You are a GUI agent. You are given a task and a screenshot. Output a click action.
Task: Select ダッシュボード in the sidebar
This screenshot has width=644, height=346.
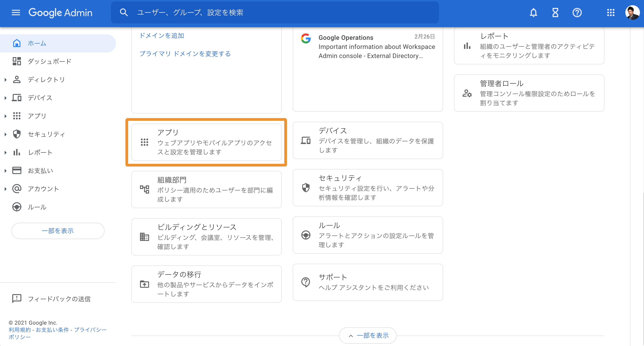(58, 62)
